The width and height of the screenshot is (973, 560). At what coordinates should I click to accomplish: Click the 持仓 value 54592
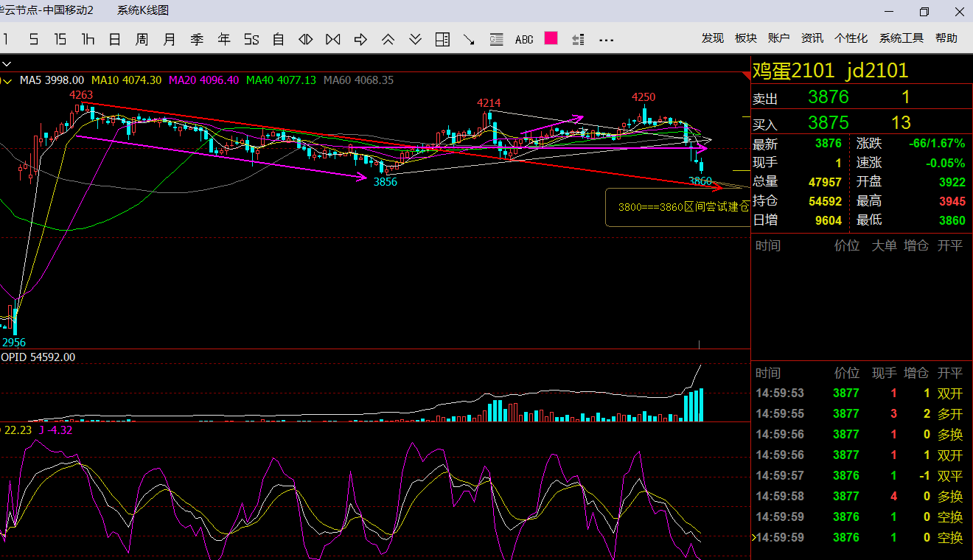click(824, 201)
